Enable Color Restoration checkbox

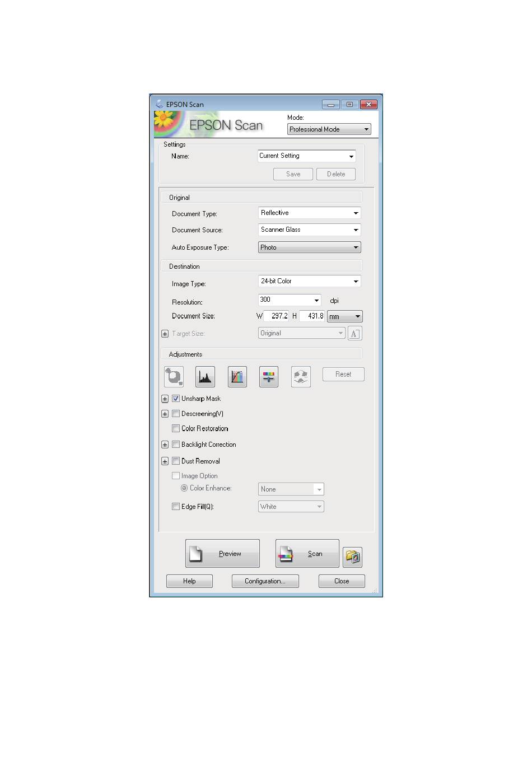pyautogui.click(x=176, y=428)
